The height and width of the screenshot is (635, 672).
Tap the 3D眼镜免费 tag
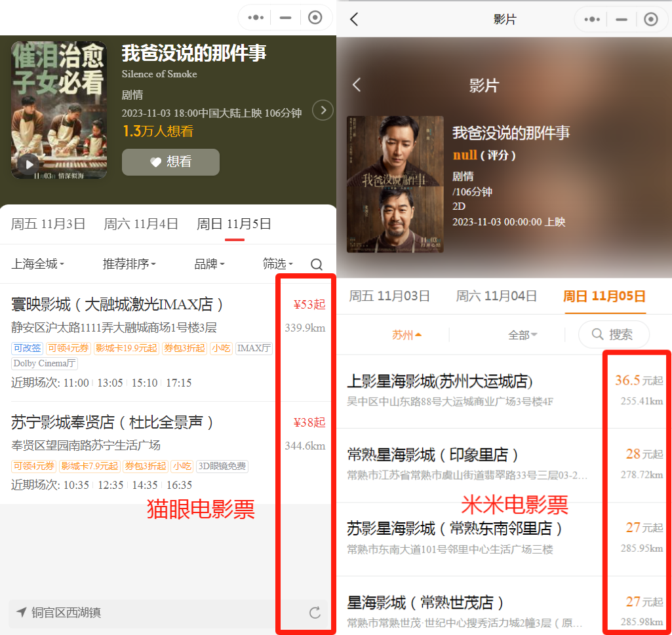click(222, 466)
